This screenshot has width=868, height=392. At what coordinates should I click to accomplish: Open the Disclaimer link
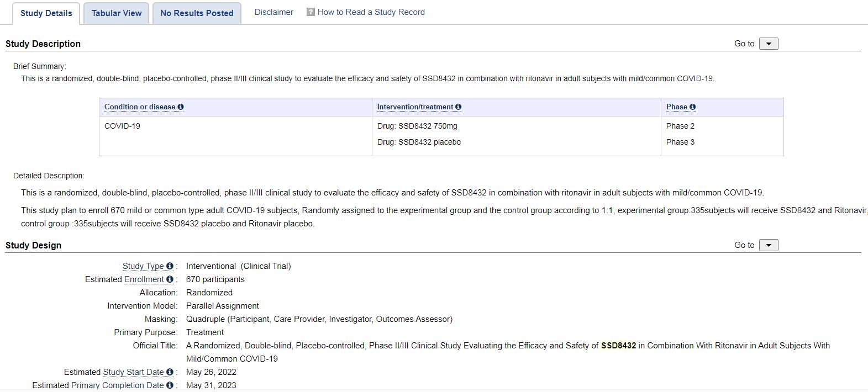273,12
